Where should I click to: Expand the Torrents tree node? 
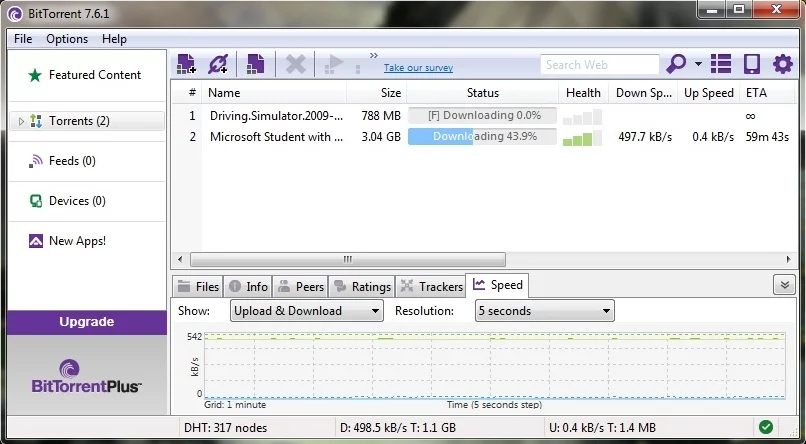(22, 121)
